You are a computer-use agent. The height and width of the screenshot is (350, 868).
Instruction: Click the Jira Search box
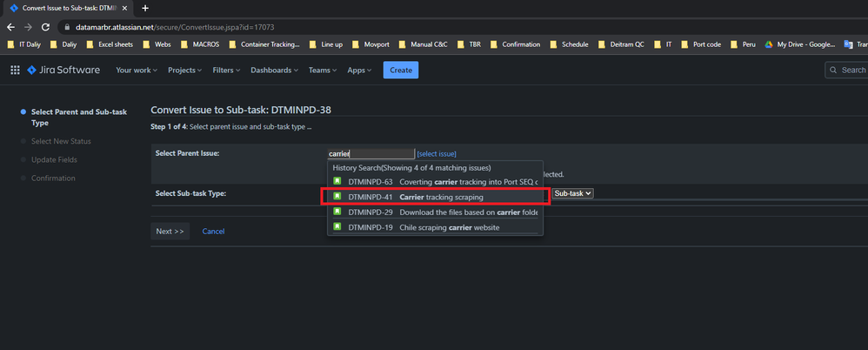click(846, 70)
